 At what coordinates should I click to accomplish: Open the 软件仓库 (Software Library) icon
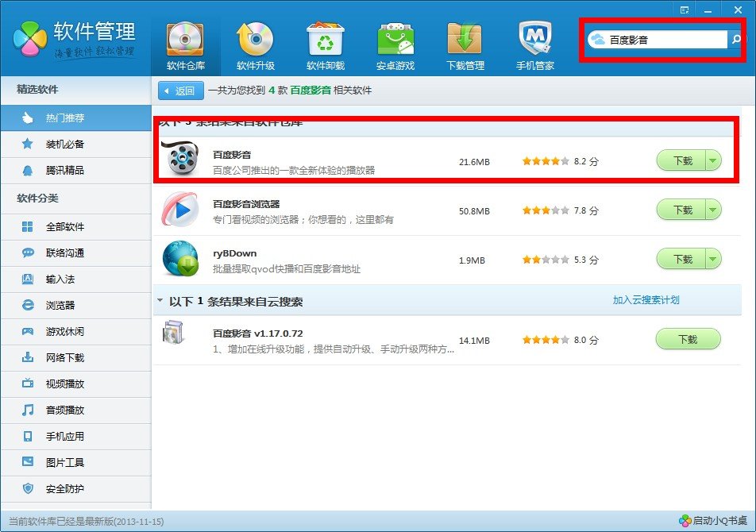183,37
